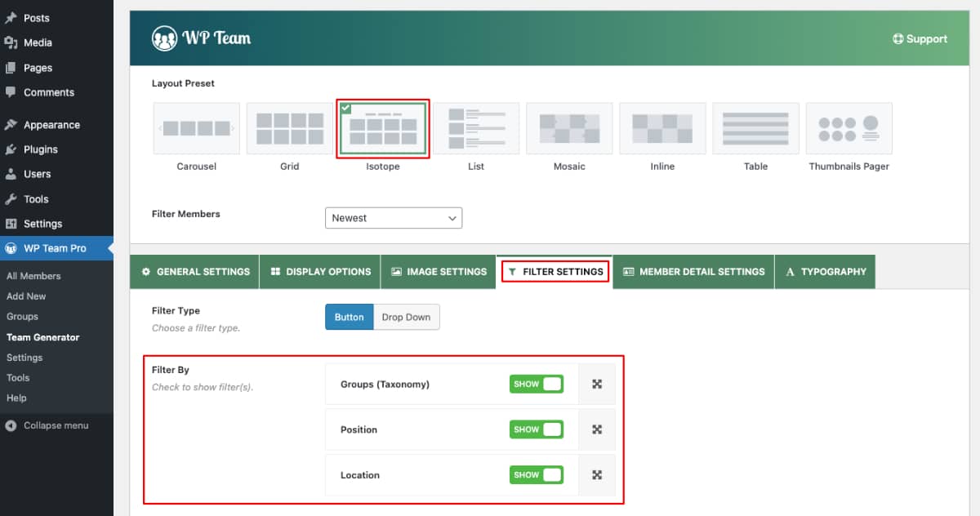Click the Plugins plug icon
Viewport: 980px width, 516px height.
point(11,149)
